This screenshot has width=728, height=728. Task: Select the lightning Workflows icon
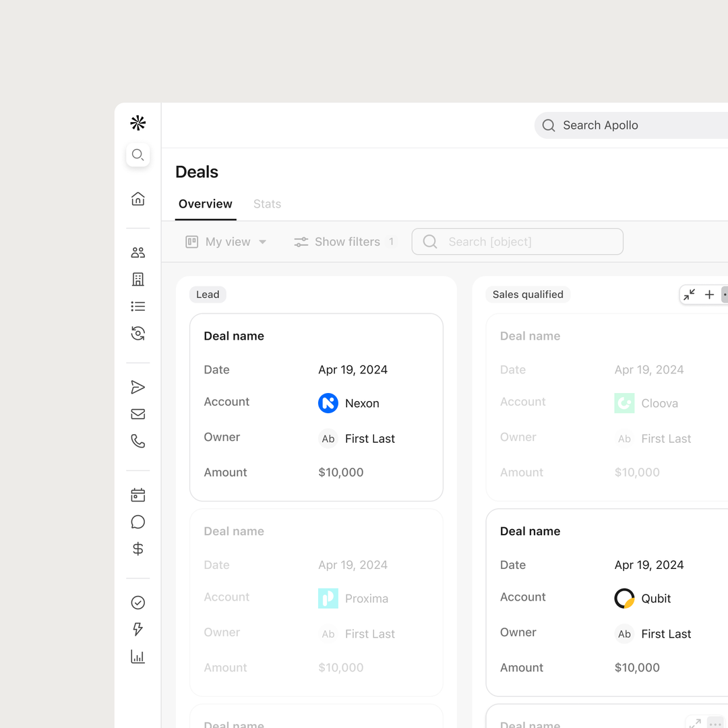[x=138, y=629]
